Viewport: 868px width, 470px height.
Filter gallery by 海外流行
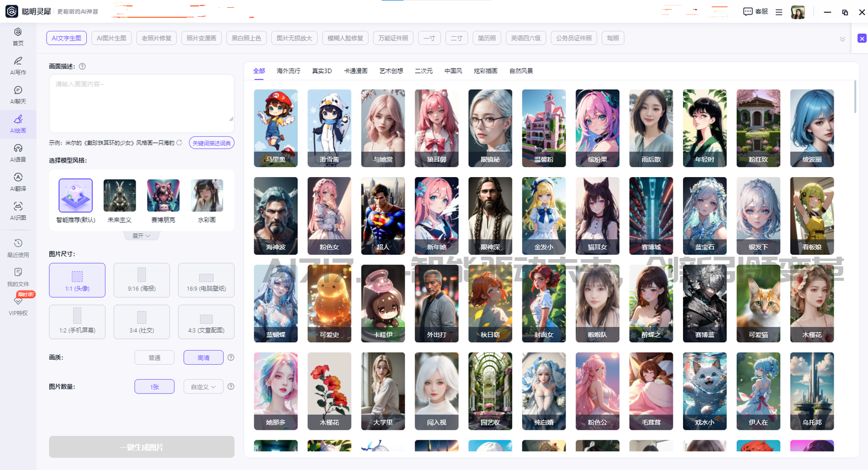289,71
